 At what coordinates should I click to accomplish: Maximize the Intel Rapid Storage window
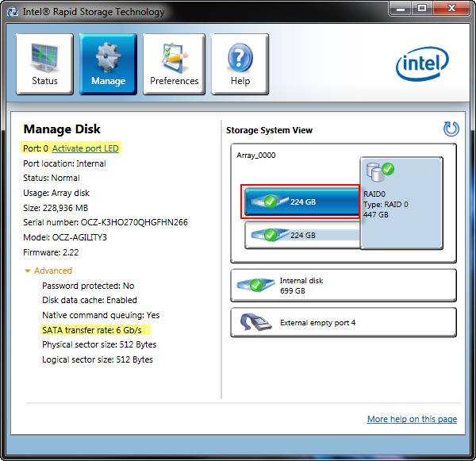point(422,9)
